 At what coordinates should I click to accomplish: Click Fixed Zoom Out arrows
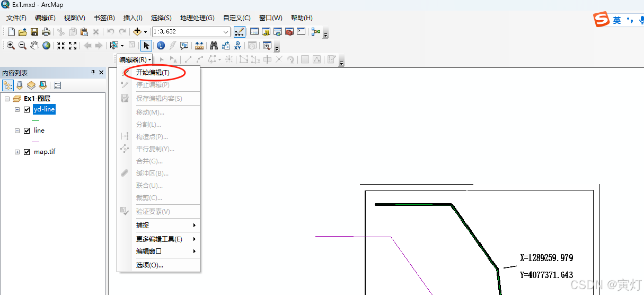tap(73, 46)
